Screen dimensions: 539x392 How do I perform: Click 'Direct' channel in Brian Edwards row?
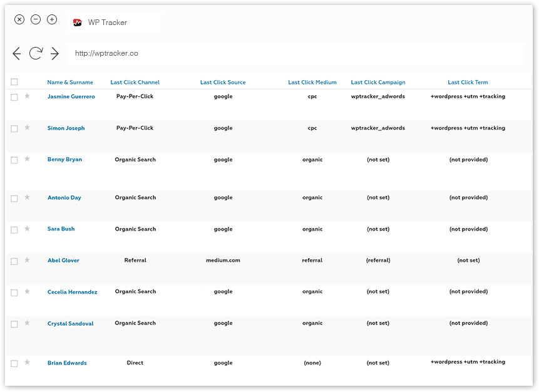point(135,363)
